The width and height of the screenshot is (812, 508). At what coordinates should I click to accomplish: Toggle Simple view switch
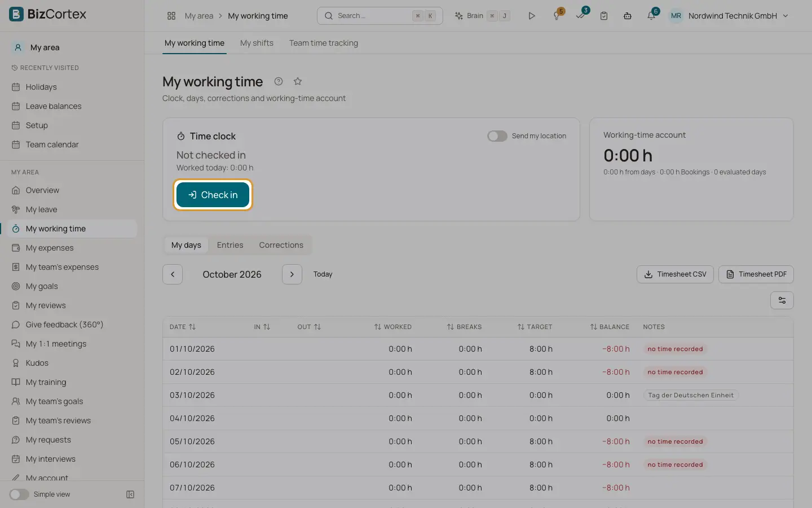19,494
